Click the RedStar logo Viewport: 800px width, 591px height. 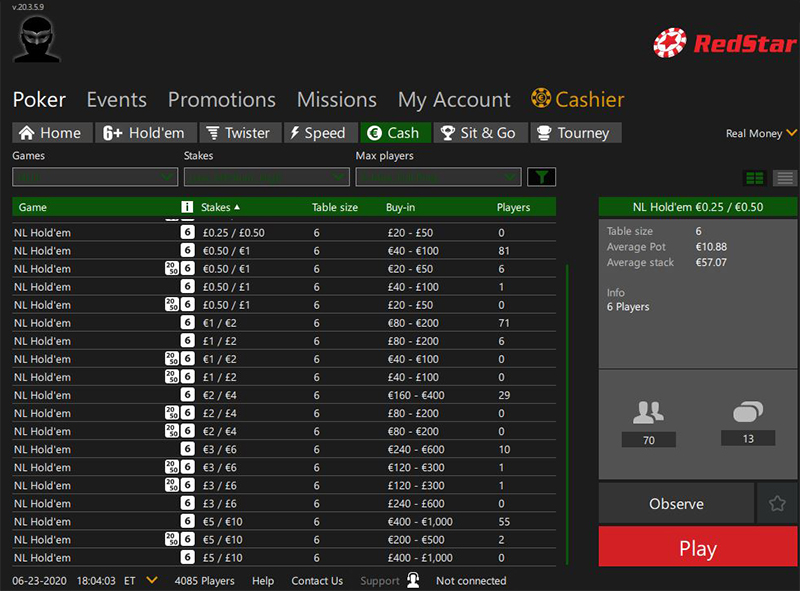coord(724,43)
